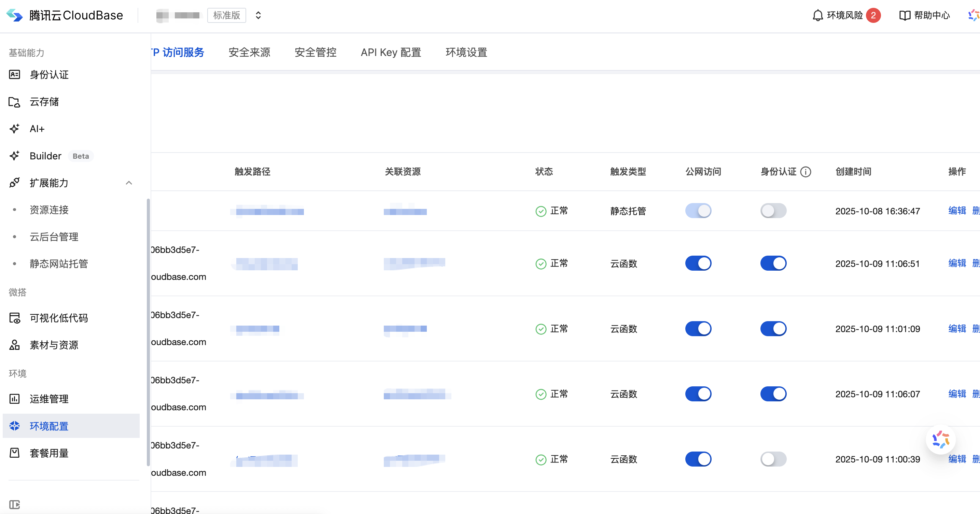Click the 标准版 plan badge

227,15
